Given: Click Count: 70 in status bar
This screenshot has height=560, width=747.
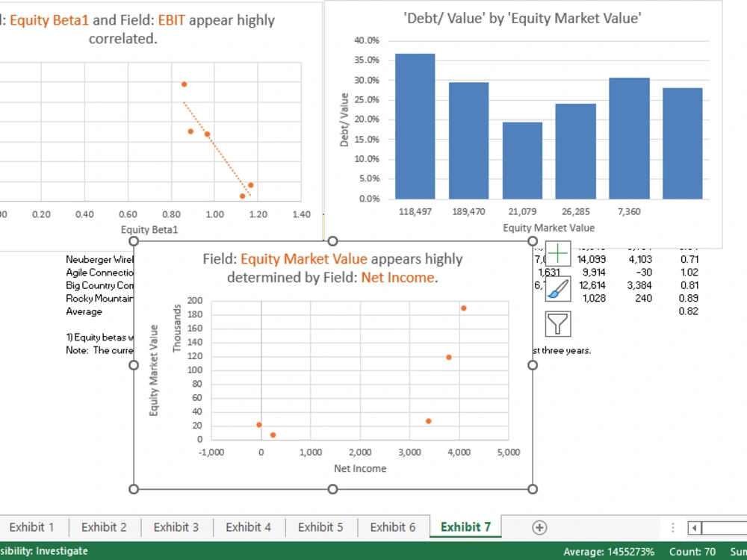Looking at the screenshot, I should (692, 552).
